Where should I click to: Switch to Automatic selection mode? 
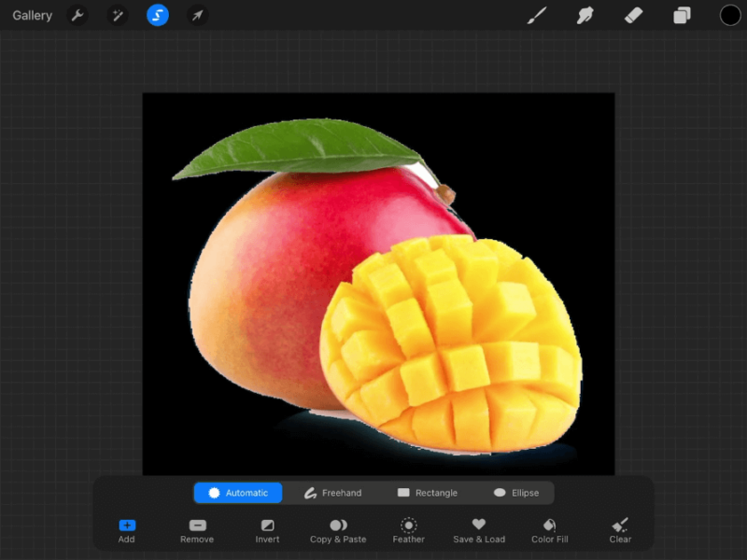[x=238, y=493]
